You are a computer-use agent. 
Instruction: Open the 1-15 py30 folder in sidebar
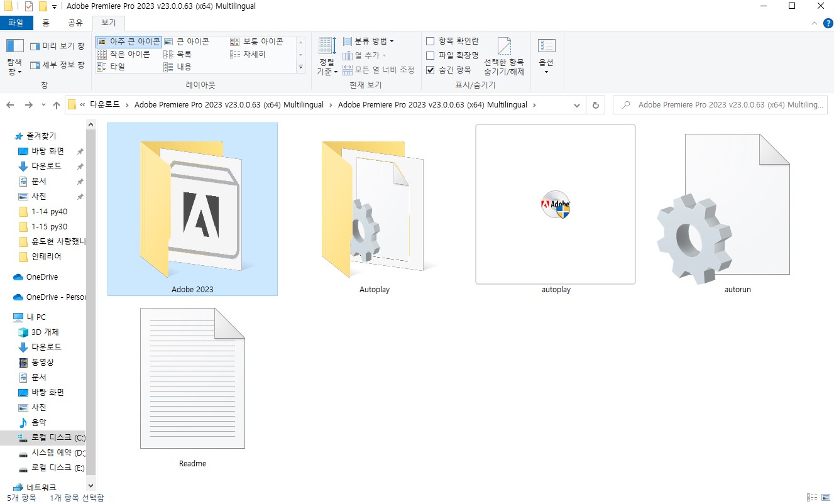(x=49, y=226)
